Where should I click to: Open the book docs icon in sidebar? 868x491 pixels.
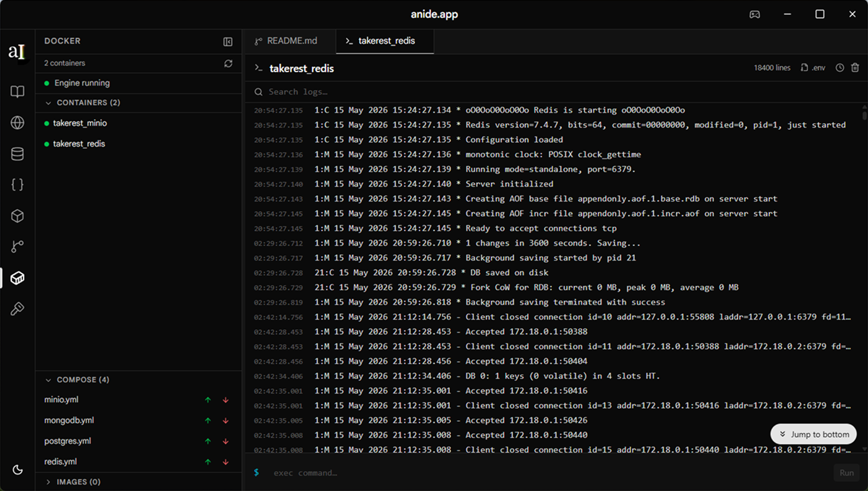17,92
